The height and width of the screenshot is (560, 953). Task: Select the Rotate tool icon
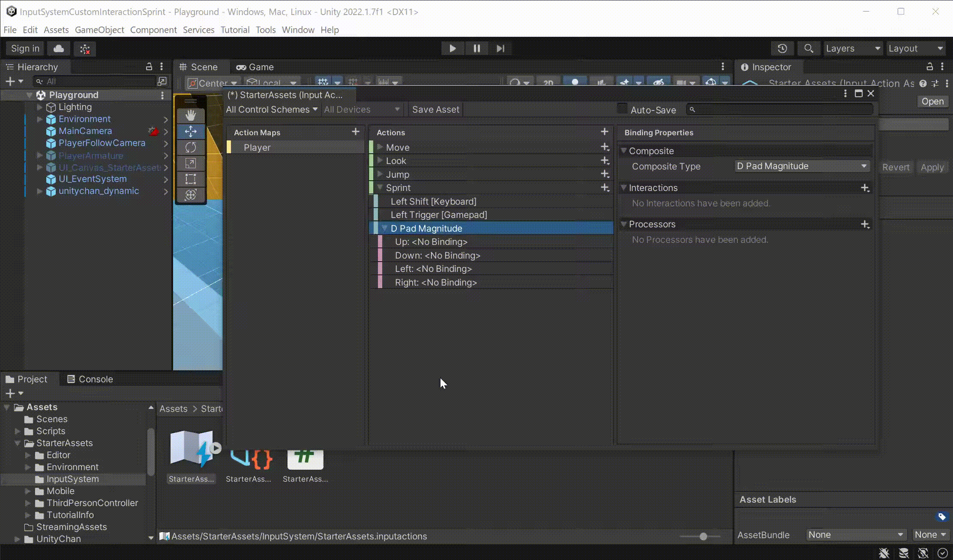coord(191,147)
